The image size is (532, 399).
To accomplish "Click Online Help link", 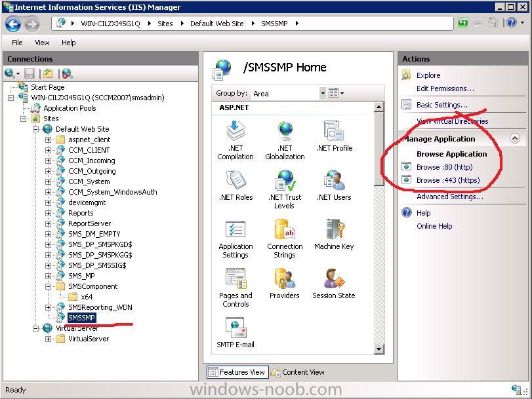I will pos(434,226).
